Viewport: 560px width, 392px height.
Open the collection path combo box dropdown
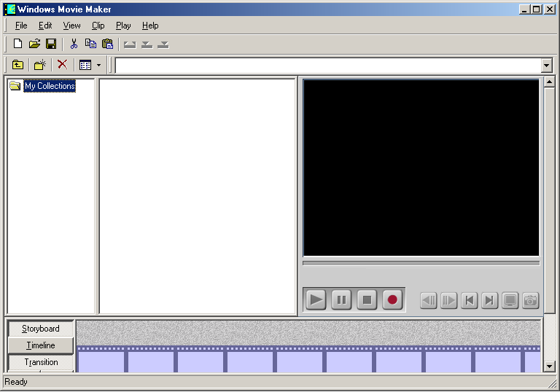546,66
